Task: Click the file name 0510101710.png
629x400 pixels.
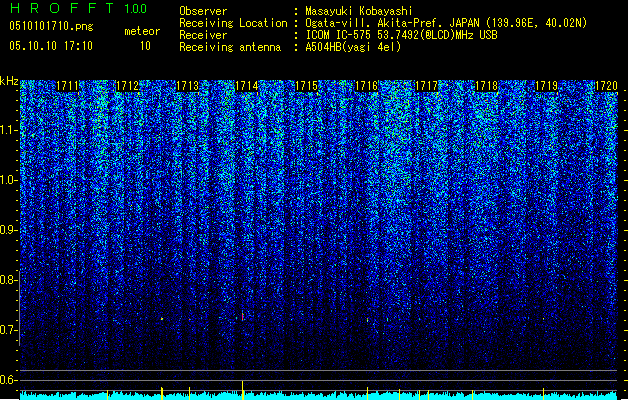Action: [x=51, y=27]
